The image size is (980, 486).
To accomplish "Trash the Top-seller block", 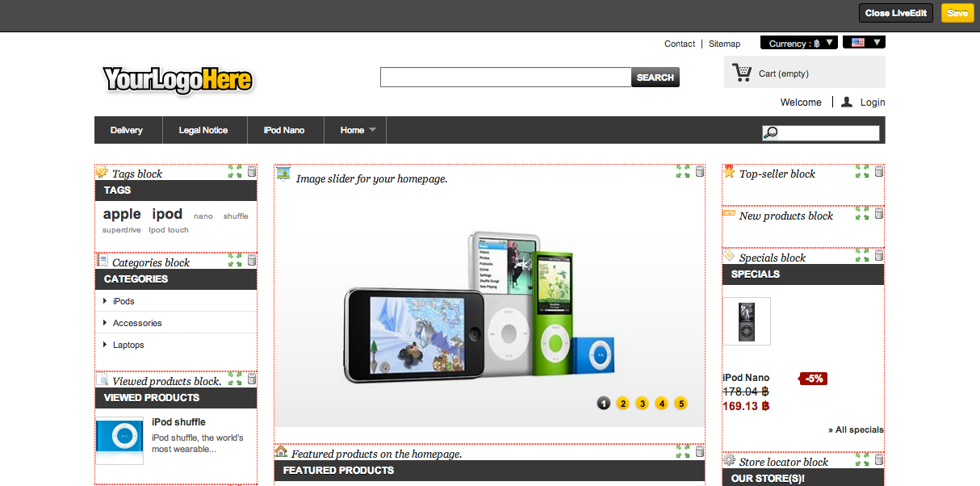I will 879,171.
